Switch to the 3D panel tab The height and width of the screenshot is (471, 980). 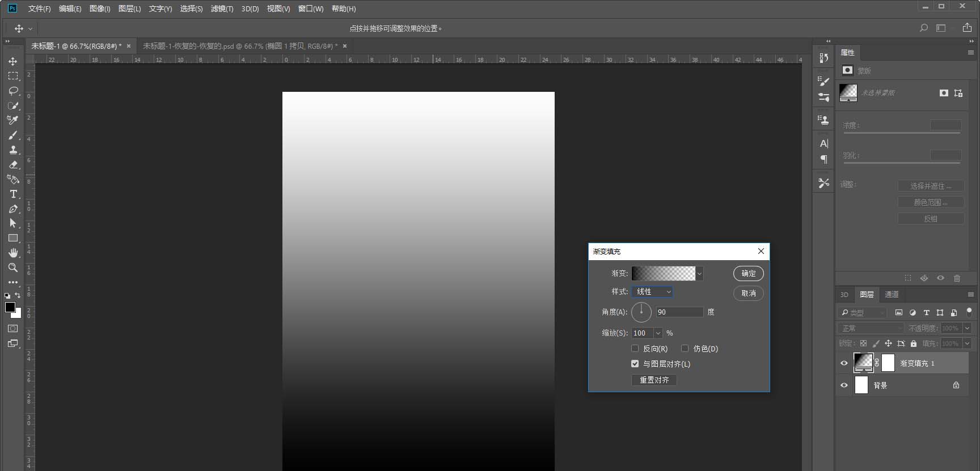tap(844, 294)
